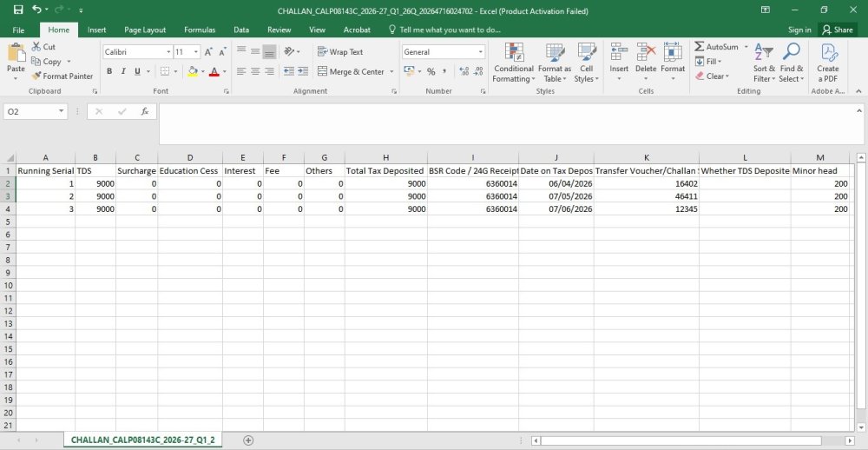
Task: Toggle Italic formatting
Action: click(123, 71)
